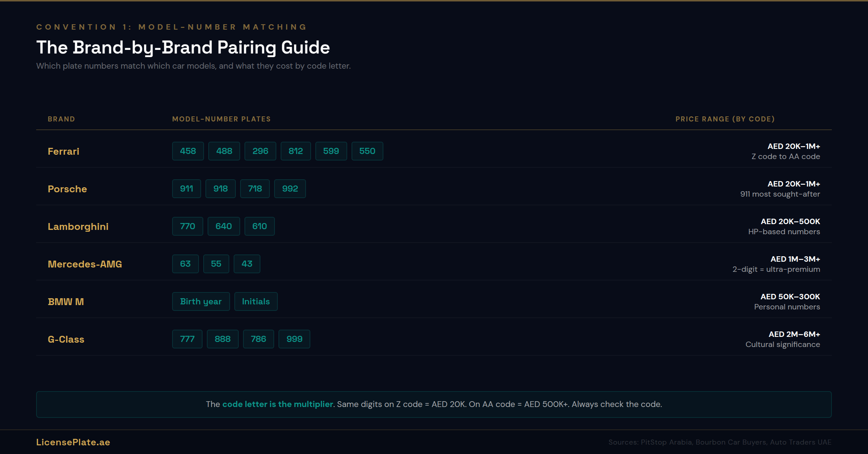Screen dimensions: 868x454
Task: Select the 992 plate chip
Action: (290, 188)
